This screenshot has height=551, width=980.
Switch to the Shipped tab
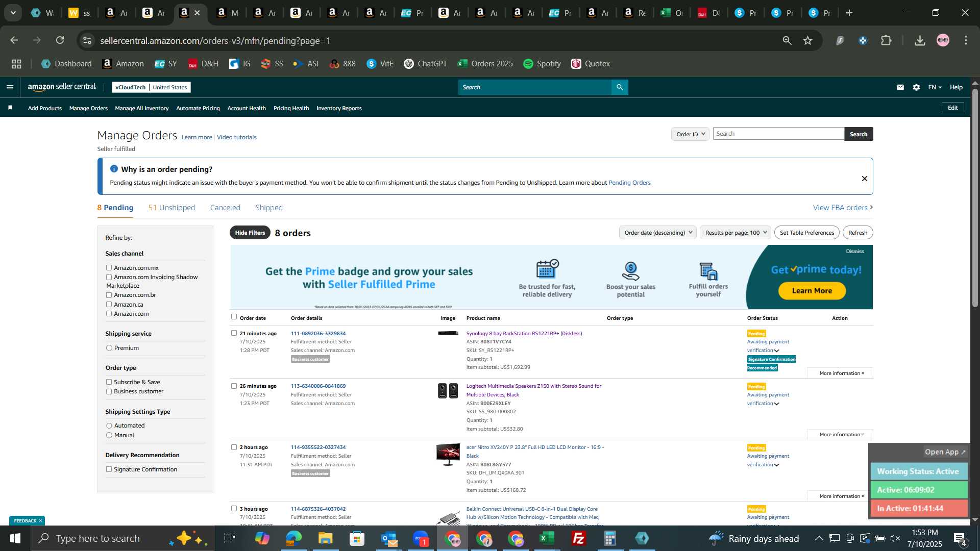point(269,208)
